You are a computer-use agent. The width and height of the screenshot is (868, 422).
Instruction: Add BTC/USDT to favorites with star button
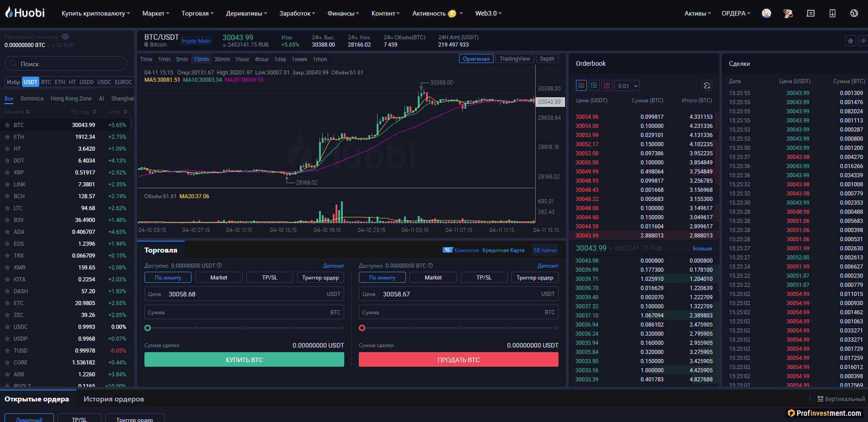pos(850,41)
